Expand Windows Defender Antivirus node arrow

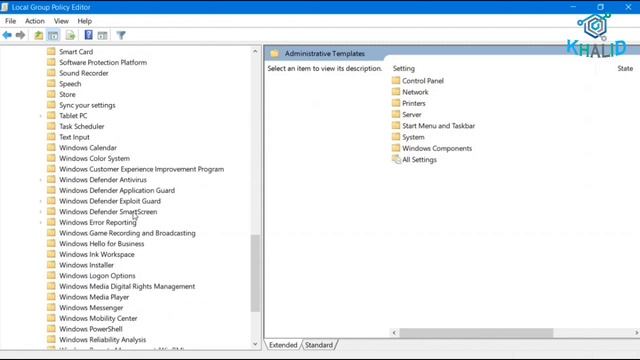[40, 180]
